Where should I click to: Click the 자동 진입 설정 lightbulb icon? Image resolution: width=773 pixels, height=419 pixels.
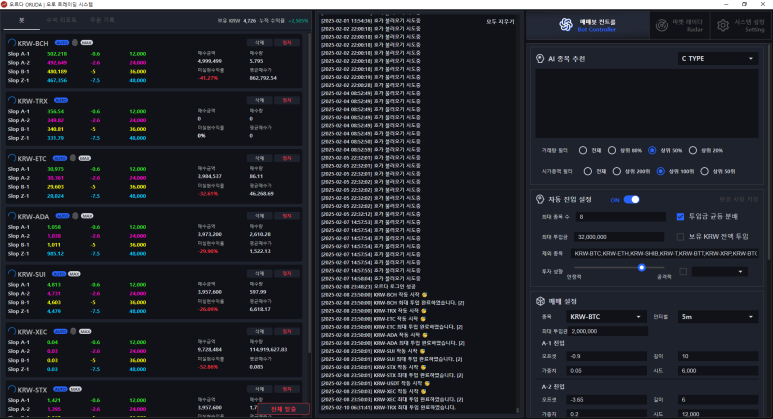[x=540, y=199]
